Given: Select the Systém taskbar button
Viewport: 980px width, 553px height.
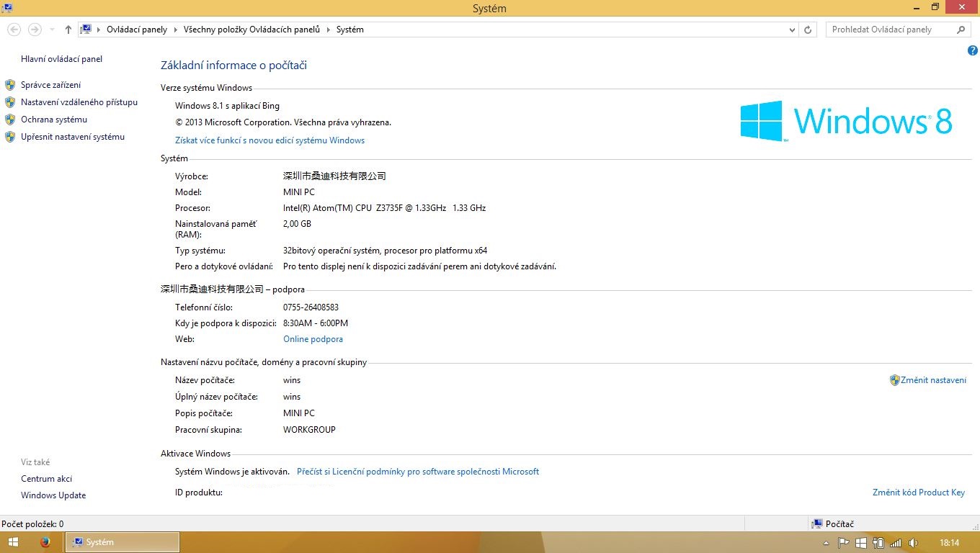Looking at the screenshot, I should [x=122, y=542].
